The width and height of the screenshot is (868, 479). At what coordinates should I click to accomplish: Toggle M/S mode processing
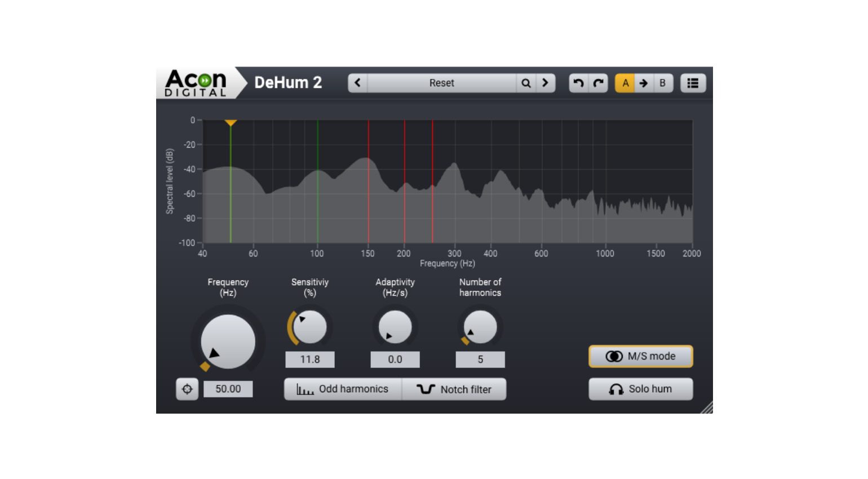point(640,356)
